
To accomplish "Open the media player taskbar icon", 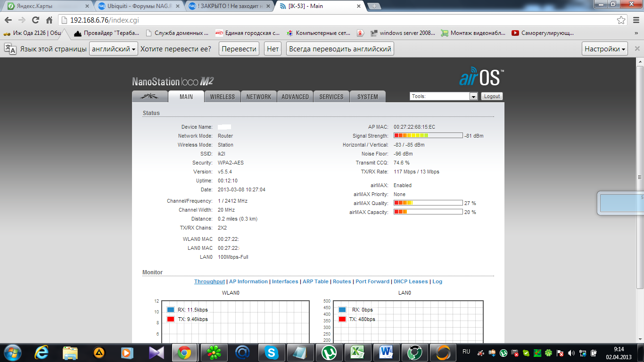I will click(127, 352).
